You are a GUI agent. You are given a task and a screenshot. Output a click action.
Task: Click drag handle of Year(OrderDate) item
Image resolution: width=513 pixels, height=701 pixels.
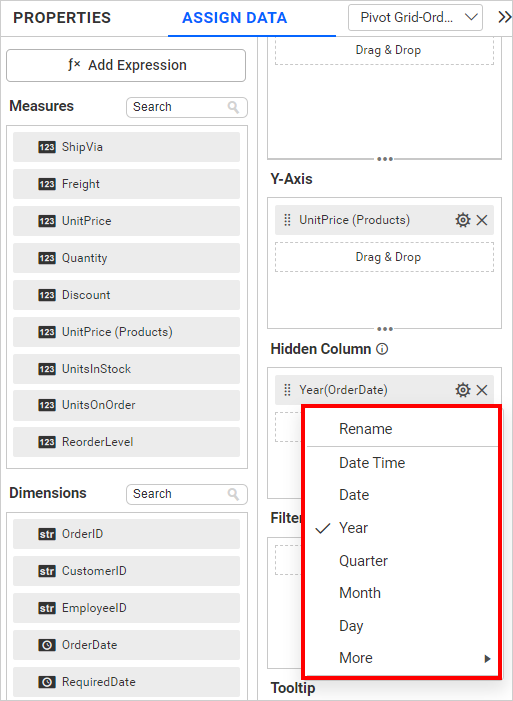click(x=288, y=390)
